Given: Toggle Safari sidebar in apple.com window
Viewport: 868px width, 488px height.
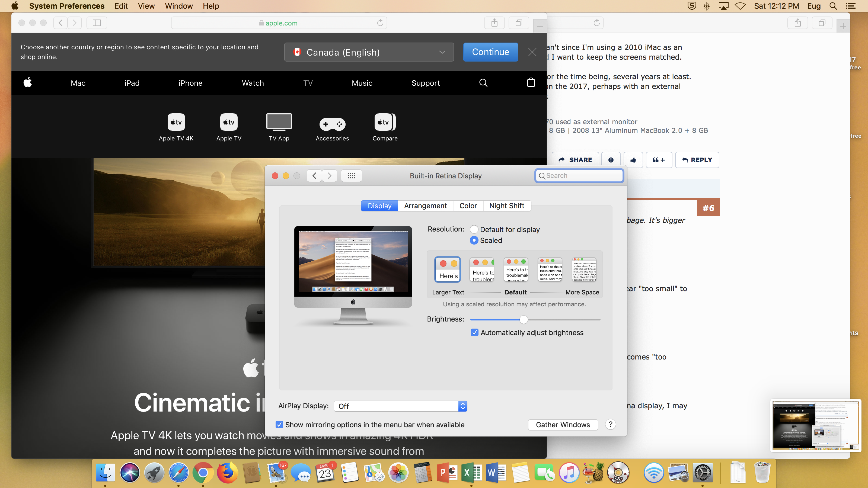Looking at the screenshot, I should [x=97, y=23].
